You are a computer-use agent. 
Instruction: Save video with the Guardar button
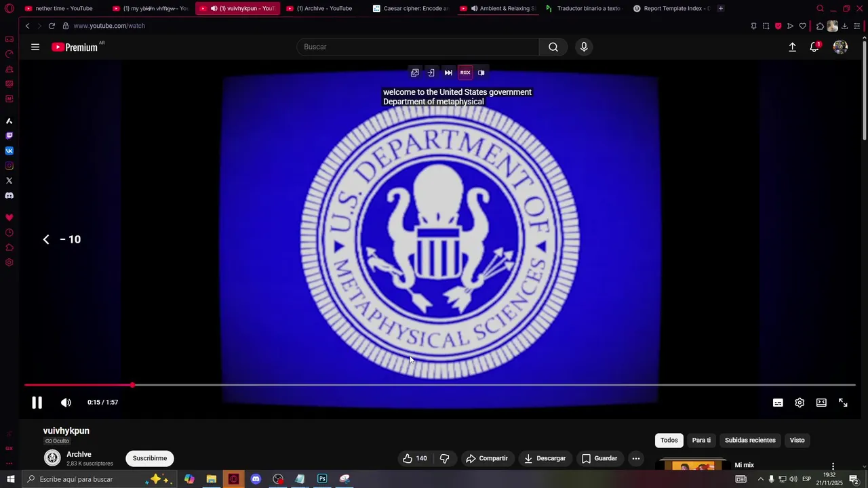[599, 459]
